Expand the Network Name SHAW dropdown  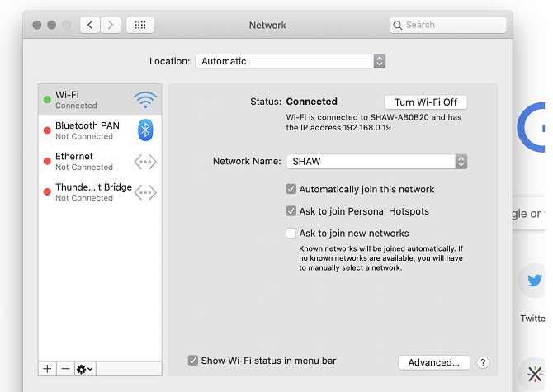pyautogui.click(x=461, y=162)
